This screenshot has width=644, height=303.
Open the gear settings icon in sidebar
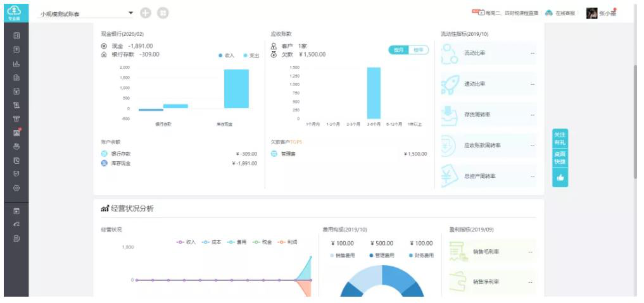tap(16, 188)
